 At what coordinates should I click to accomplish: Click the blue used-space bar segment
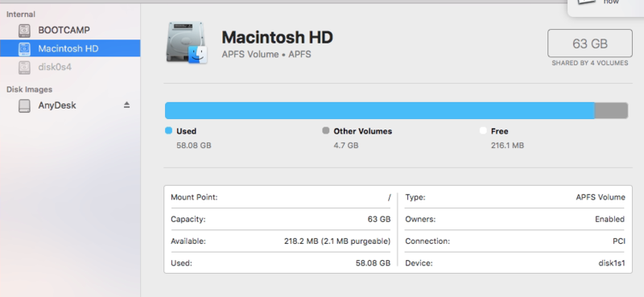tap(380, 110)
